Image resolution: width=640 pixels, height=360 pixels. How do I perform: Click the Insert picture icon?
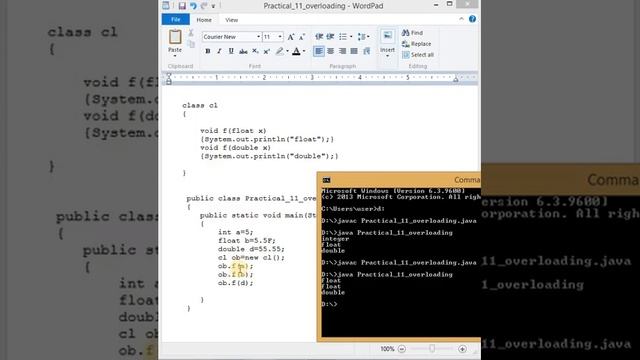(387, 36)
